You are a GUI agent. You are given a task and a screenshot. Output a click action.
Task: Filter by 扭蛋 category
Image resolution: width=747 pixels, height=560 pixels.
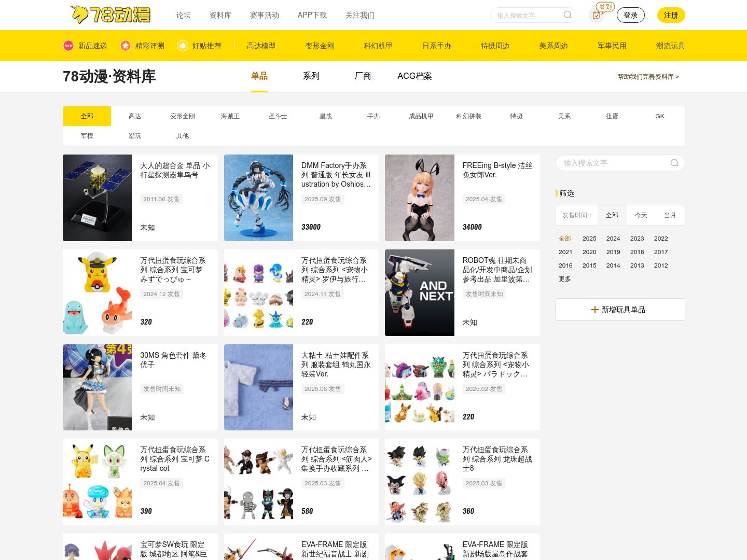coord(612,116)
